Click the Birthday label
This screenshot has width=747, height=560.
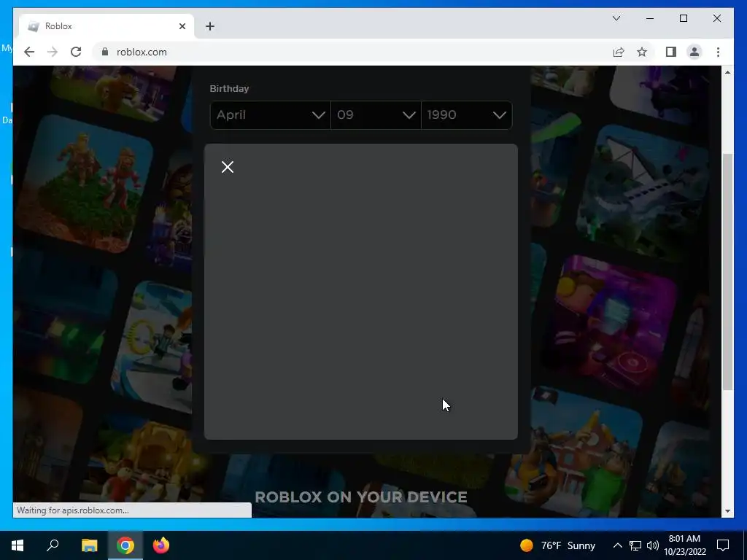pos(229,88)
